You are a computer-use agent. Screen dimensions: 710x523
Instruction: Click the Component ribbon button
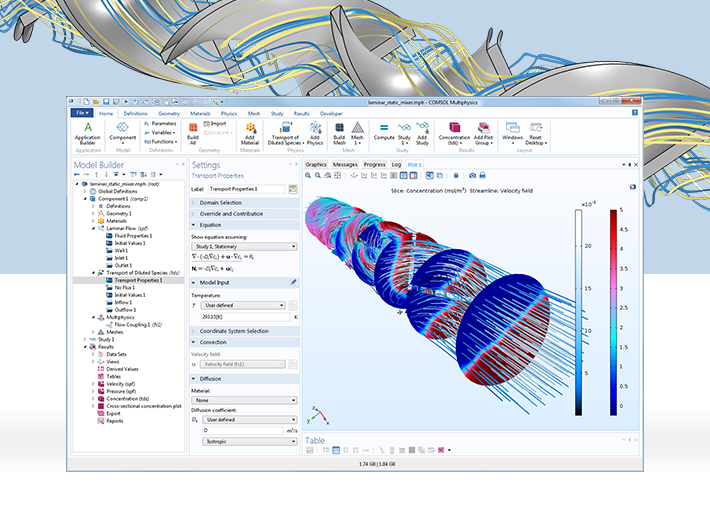pos(122,133)
